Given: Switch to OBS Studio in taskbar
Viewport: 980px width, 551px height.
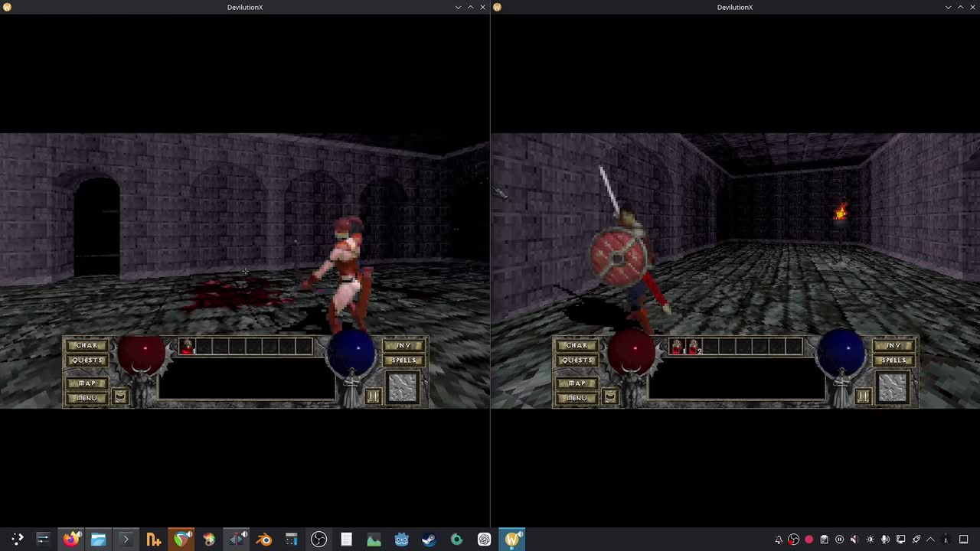Looking at the screenshot, I should tap(319, 540).
